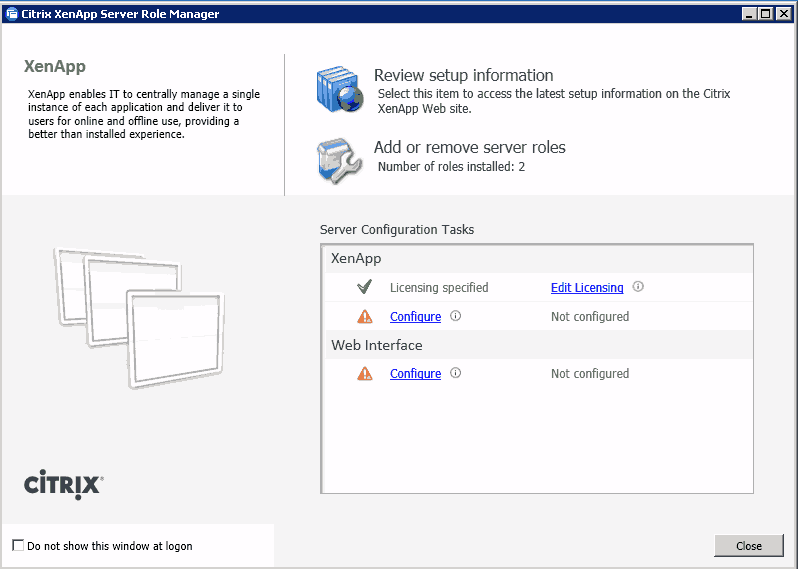
Task: Click the warning triangle in the XenApp row
Action: point(365,317)
